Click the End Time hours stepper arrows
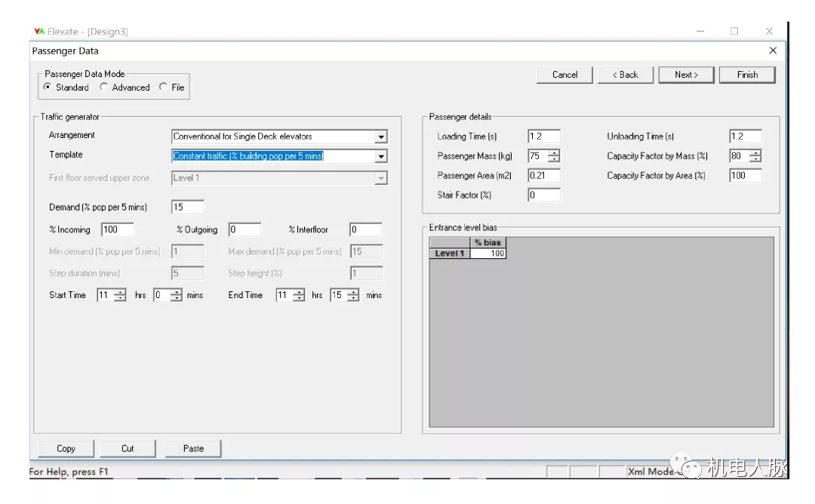The image size is (815, 504). (x=299, y=295)
